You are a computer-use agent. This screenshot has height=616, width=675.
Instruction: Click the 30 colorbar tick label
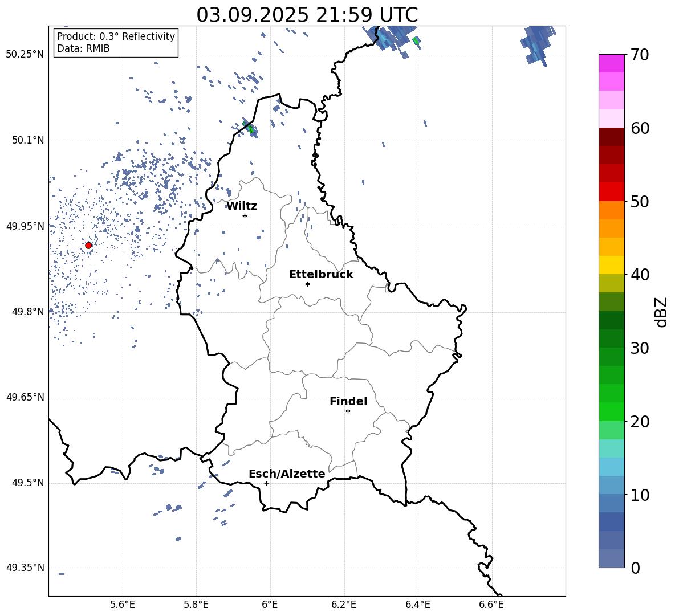point(640,348)
